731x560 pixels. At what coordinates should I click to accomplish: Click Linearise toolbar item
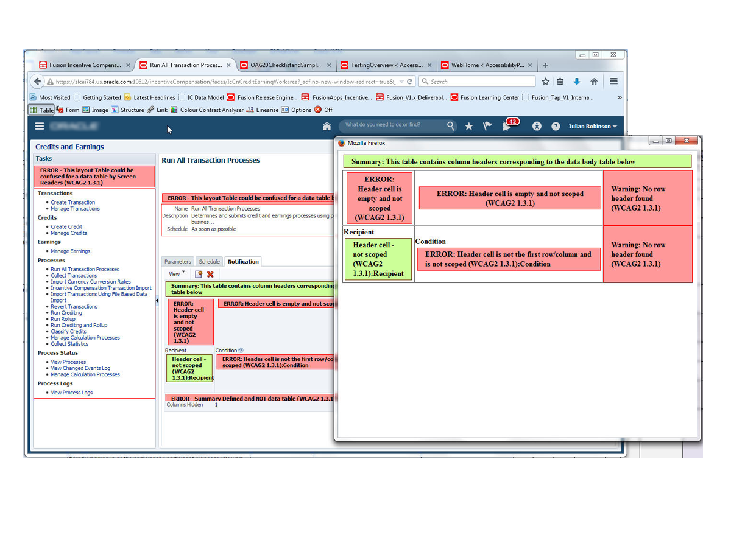(x=263, y=110)
